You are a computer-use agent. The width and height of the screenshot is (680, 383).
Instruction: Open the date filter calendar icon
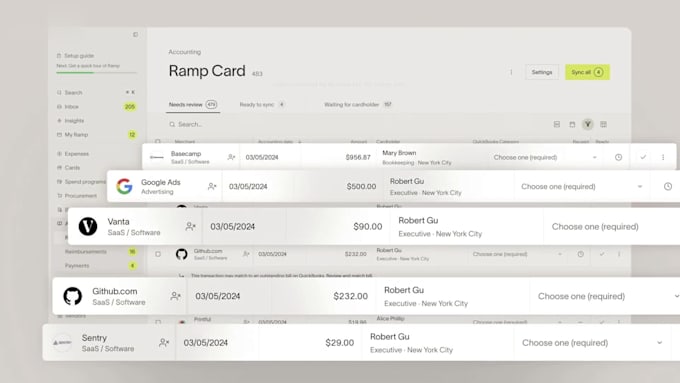coord(572,124)
